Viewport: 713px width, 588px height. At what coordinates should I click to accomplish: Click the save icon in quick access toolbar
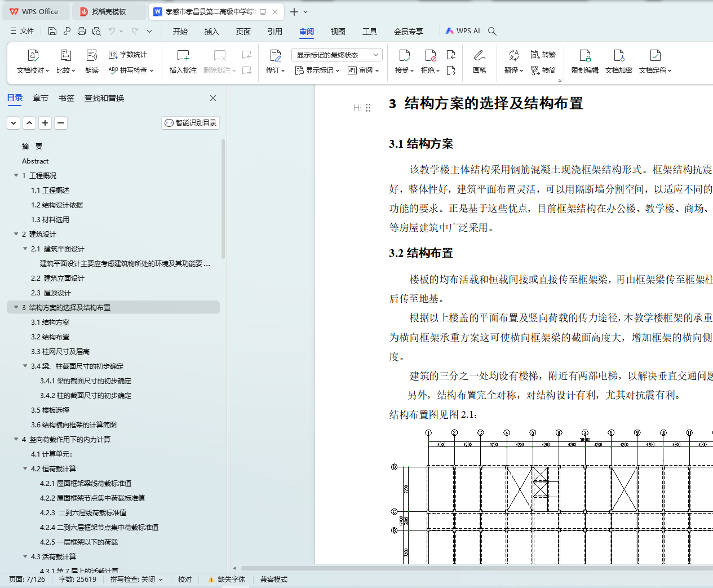[x=52, y=31]
